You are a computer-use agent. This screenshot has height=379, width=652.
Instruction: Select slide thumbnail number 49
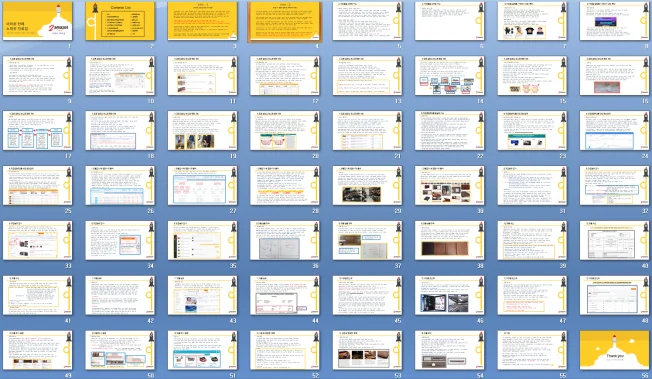pyautogui.click(x=37, y=350)
